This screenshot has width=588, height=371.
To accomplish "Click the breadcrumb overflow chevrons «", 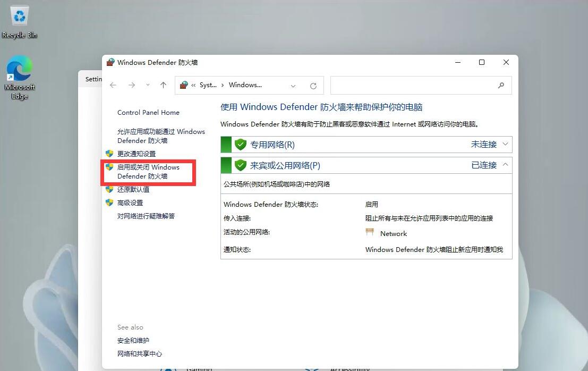I will (193, 86).
